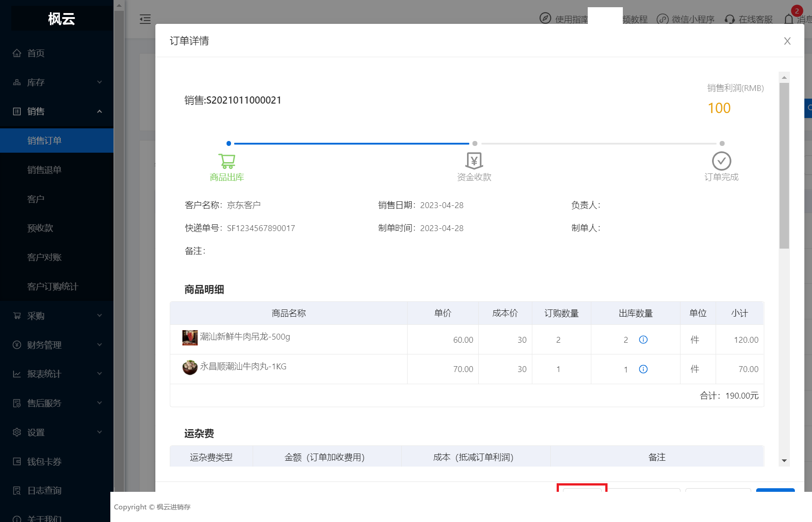This screenshot has height=522, width=812.
Task: Open 客户 submenu item
Action: click(x=57, y=199)
